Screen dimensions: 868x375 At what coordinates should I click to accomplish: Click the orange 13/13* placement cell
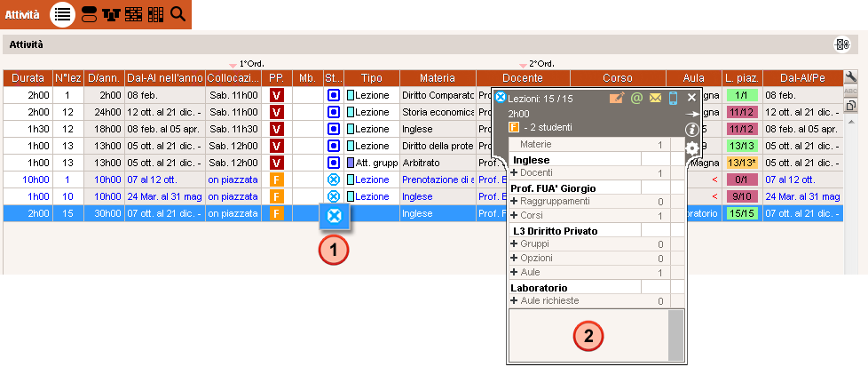(x=742, y=163)
